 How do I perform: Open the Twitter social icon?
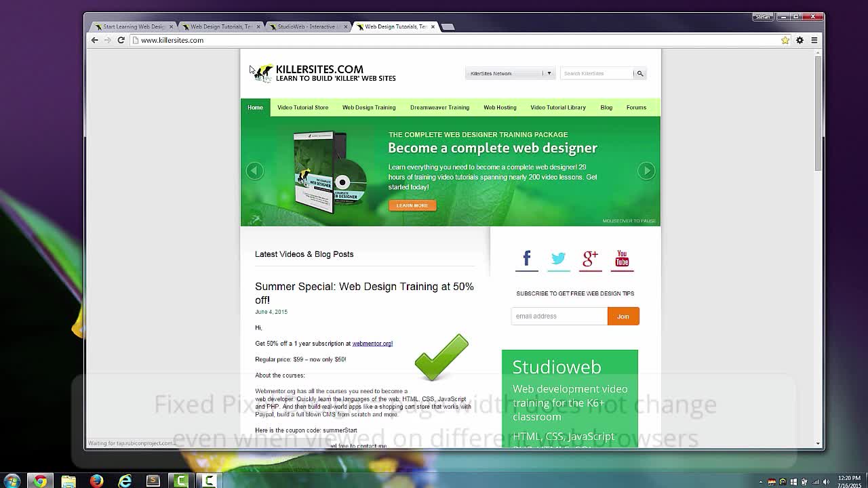558,259
